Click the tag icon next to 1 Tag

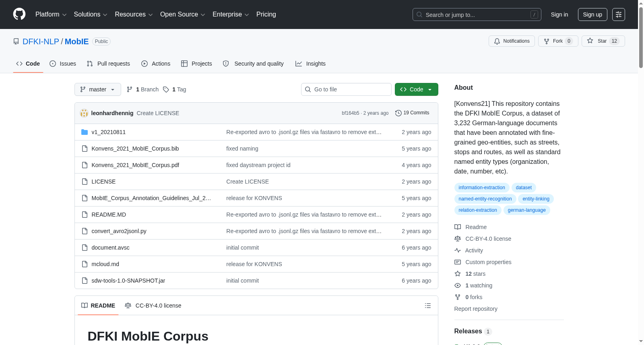pyautogui.click(x=166, y=89)
